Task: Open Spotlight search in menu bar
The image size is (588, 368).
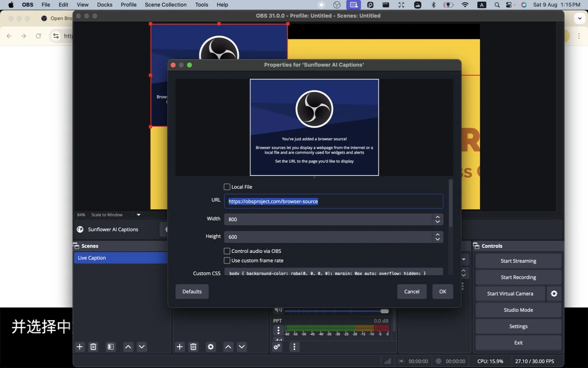Action: coord(497,5)
